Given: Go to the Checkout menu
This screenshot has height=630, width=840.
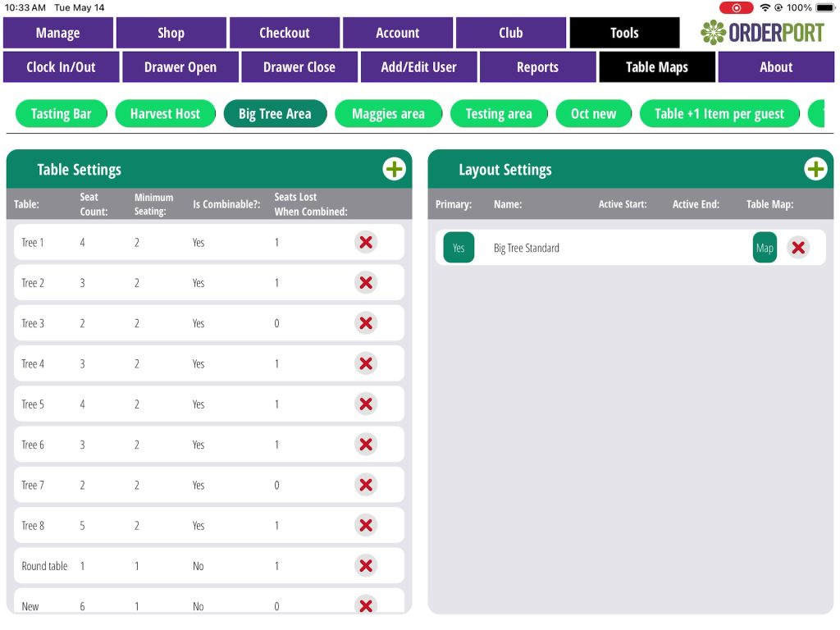Looking at the screenshot, I should [285, 33].
